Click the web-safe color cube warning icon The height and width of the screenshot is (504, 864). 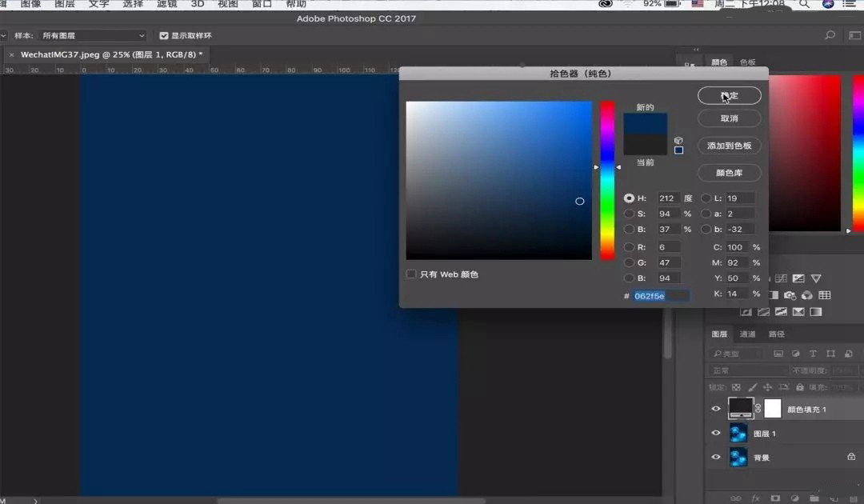coord(678,141)
